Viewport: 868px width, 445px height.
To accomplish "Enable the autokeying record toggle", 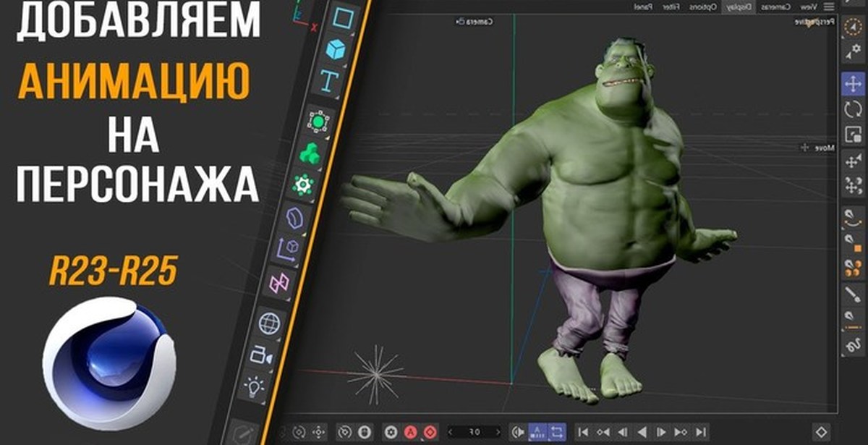I will pos(410,431).
